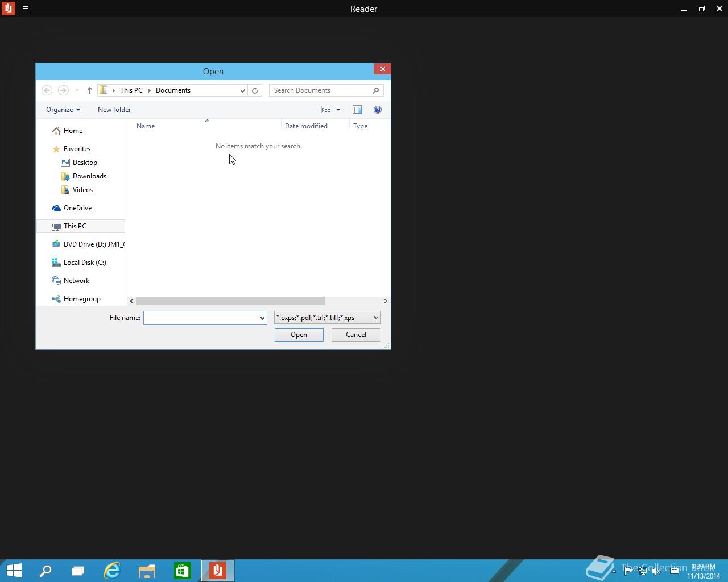This screenshot has height=582, width=728.
Task: Open the view options dropdown arrow
Action: tap(338, 110)
